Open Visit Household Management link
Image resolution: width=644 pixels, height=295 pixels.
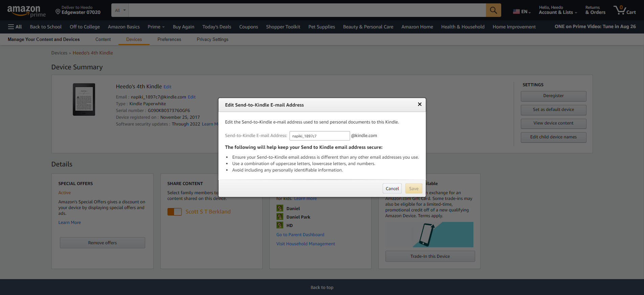[x=306, y=244]
